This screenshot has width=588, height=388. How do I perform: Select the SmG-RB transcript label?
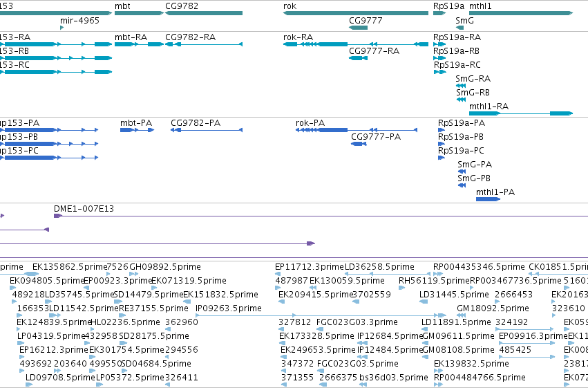click(x=473, y=93)
